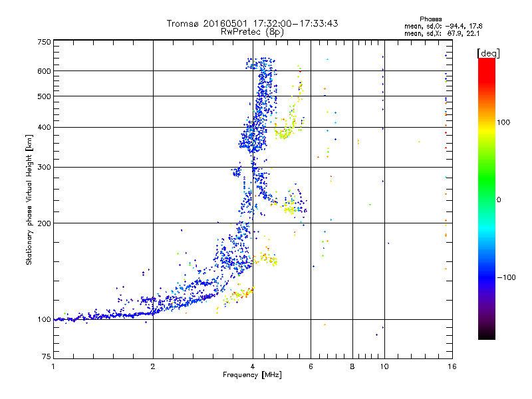The image size is (532, 399).
Task: Click y-axis tick label '400'
Action: (45, 128)
